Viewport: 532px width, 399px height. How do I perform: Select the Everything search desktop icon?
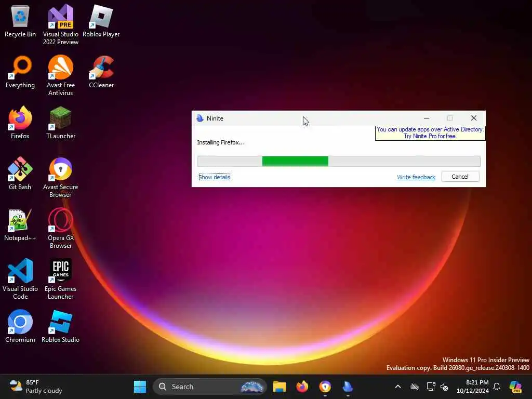20,72
